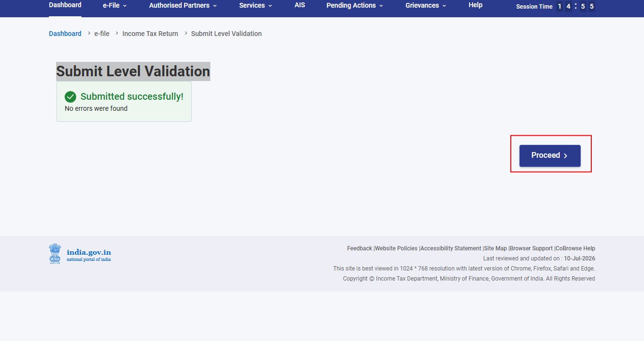This screenshot has width=644, height=341.
Task: Open the AIS menu item
Action: pyautogui.click(x=300, y=5)
